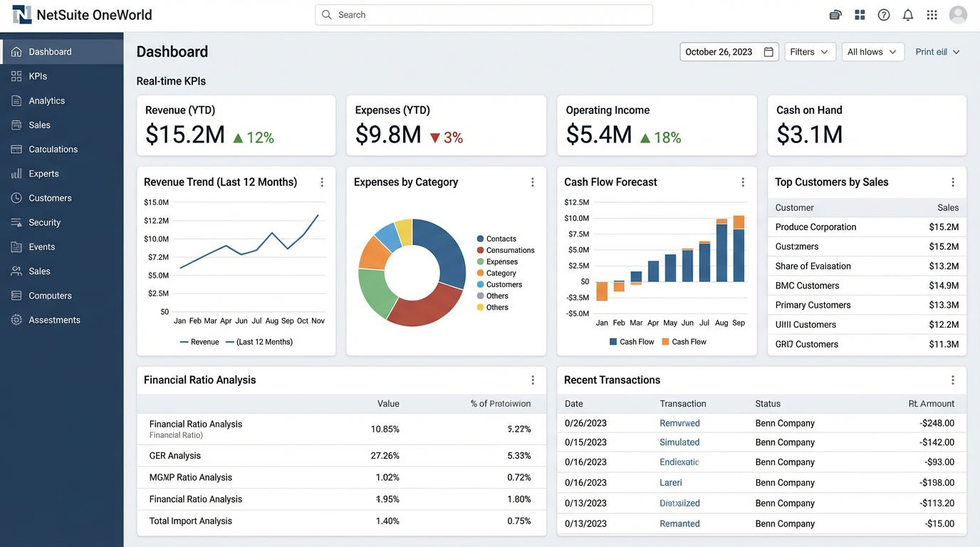The height and width of the screenshot is (547, 980).
Task: Open the NetSuite help icon
Action: pos(884,14)
